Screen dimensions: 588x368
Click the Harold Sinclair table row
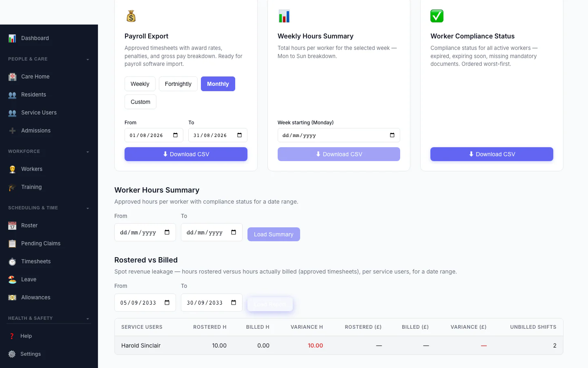click(339, 346)
